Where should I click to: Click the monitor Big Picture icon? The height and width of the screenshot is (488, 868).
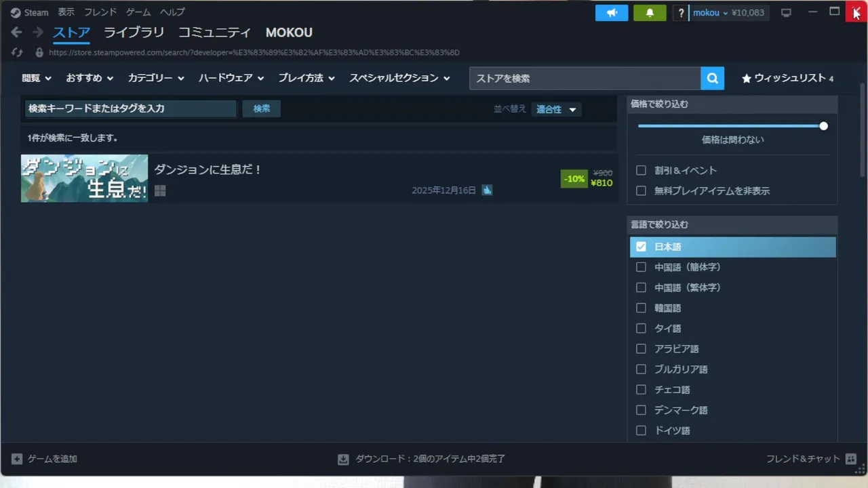point(786,13)
